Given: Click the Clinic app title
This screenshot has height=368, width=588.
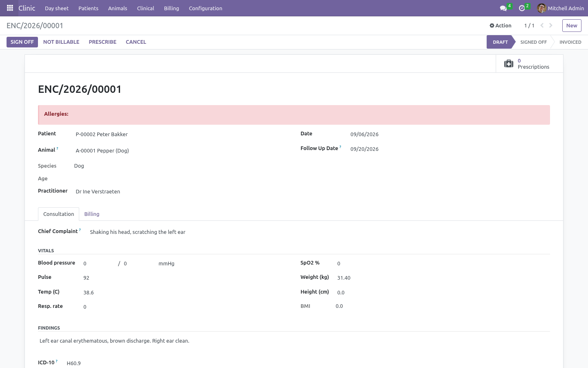Looking at the screenshot, I should point(27,8).
